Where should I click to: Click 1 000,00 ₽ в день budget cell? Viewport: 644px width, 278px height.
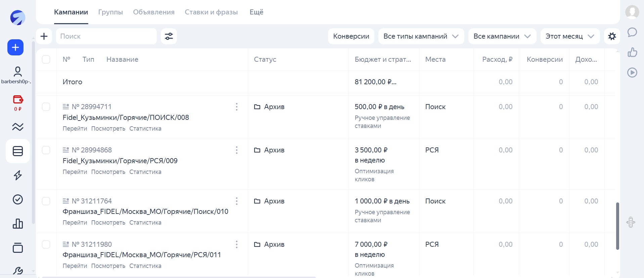(382, 201)
